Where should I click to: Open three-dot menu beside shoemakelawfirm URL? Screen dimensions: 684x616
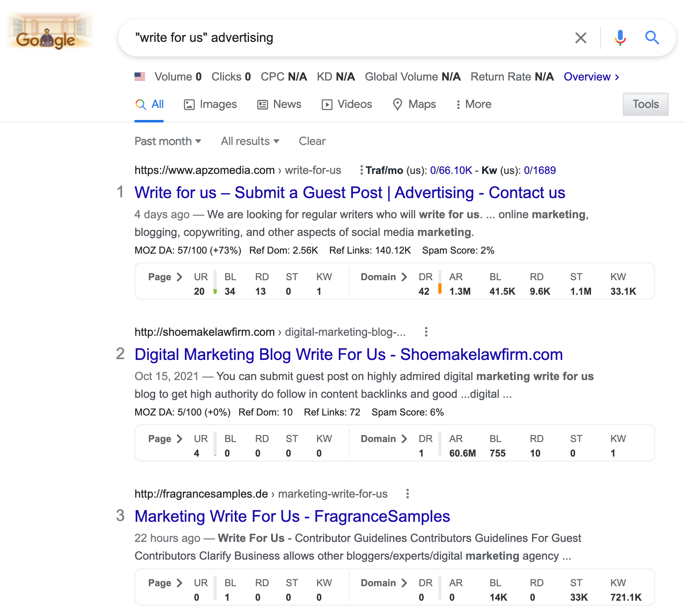426,332
